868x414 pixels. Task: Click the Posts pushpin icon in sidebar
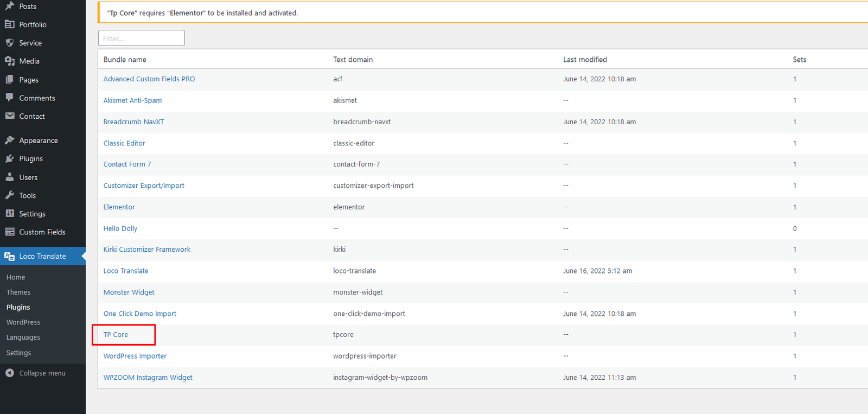tap(10, 6)
